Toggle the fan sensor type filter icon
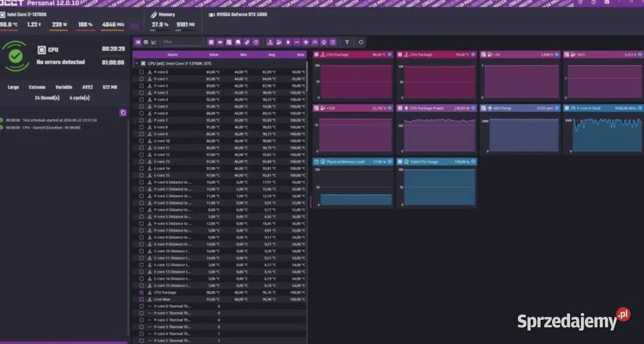Screen dimensions: 644x344 pos(306,42)
